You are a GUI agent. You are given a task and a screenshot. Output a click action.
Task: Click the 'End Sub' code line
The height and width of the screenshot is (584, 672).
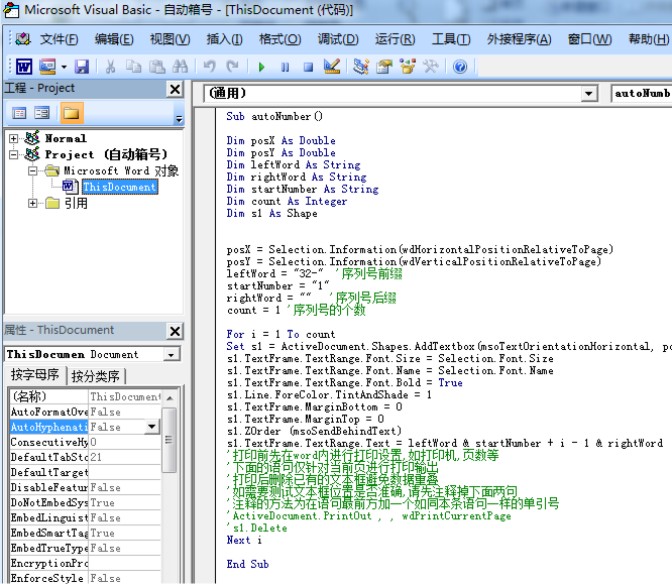coord(248,564)
